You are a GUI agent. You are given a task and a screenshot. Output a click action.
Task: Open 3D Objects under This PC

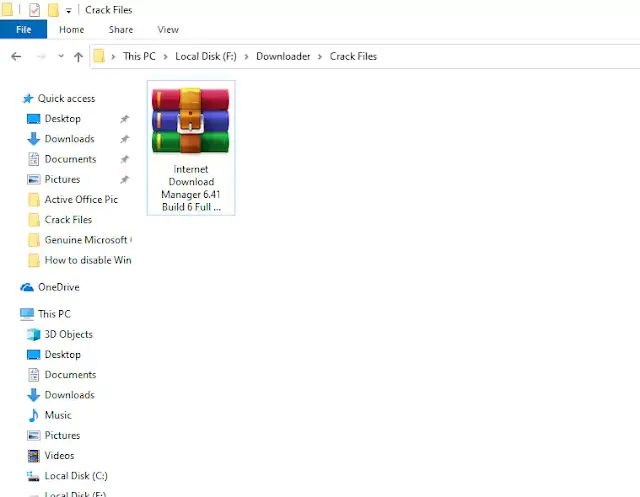[x=69, y=334]
